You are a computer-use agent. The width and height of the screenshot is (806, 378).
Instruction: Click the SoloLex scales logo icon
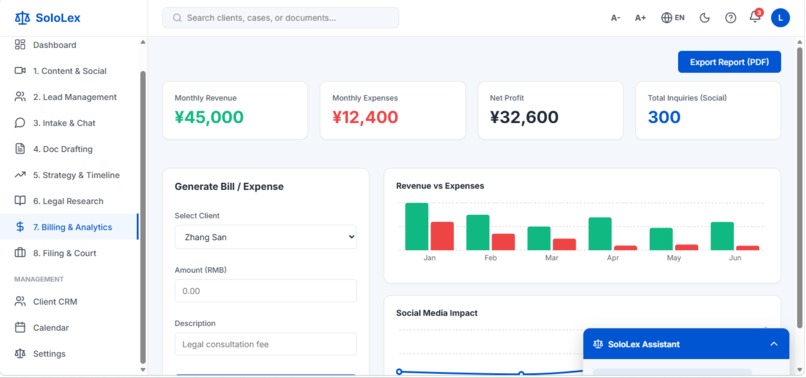(22, 18)
